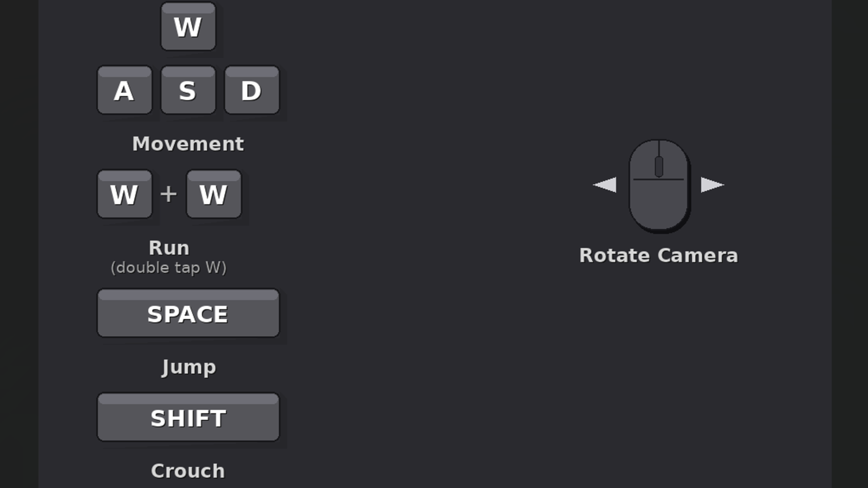
Task: Click the Movement label
Action: (188, 144)
